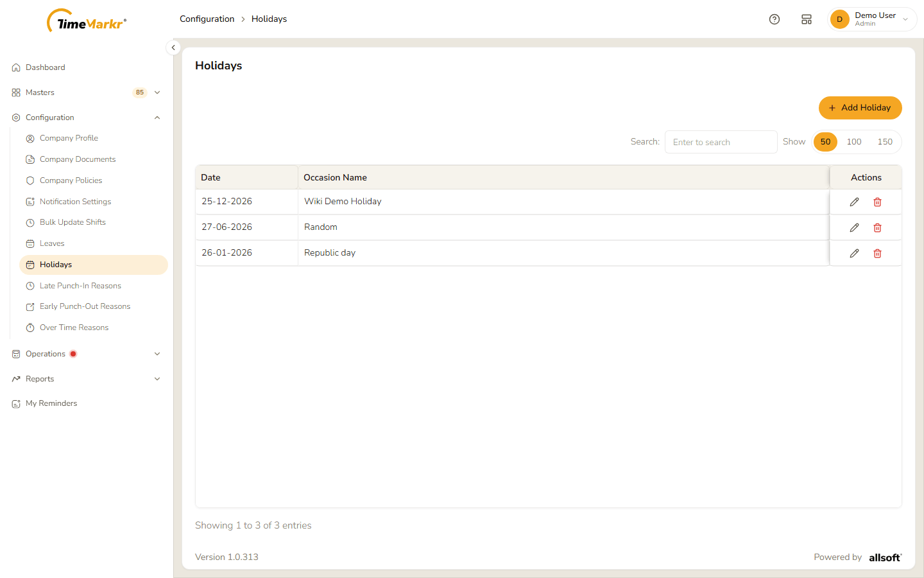924x578 pixels.
Task: Open the layout widgets icon in header
Action: [807, 19]
